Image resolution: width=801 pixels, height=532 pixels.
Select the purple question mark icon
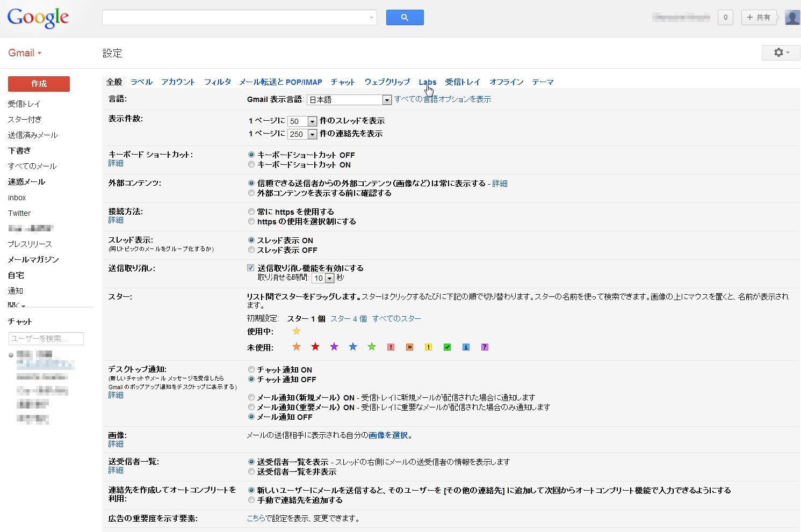click(x=485, y=347)
